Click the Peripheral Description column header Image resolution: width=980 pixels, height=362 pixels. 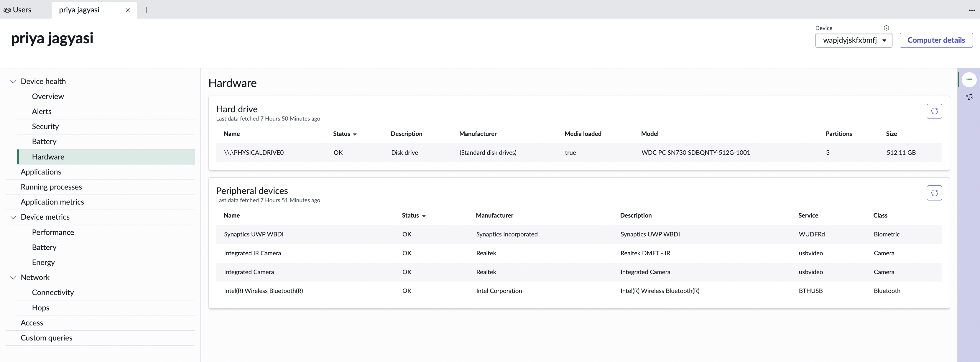click(635, 215)
